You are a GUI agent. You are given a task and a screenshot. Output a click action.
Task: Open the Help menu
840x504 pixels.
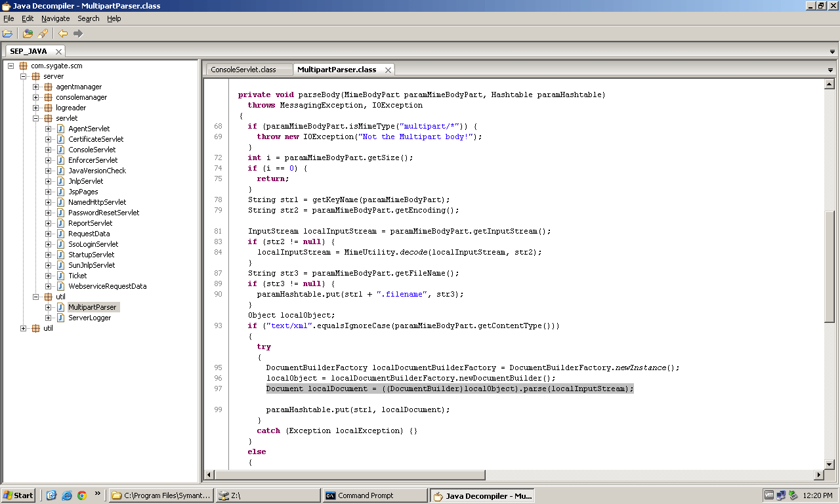coord(114,18)
